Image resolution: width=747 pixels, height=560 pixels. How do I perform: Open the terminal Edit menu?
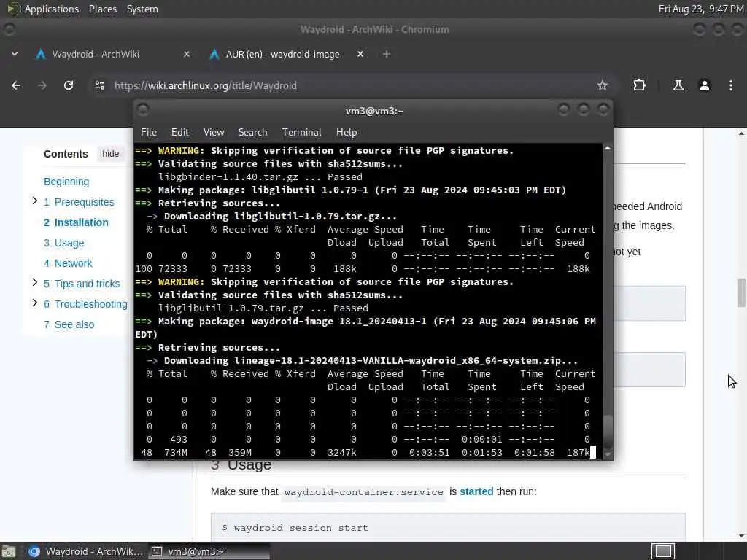point(180,133)
